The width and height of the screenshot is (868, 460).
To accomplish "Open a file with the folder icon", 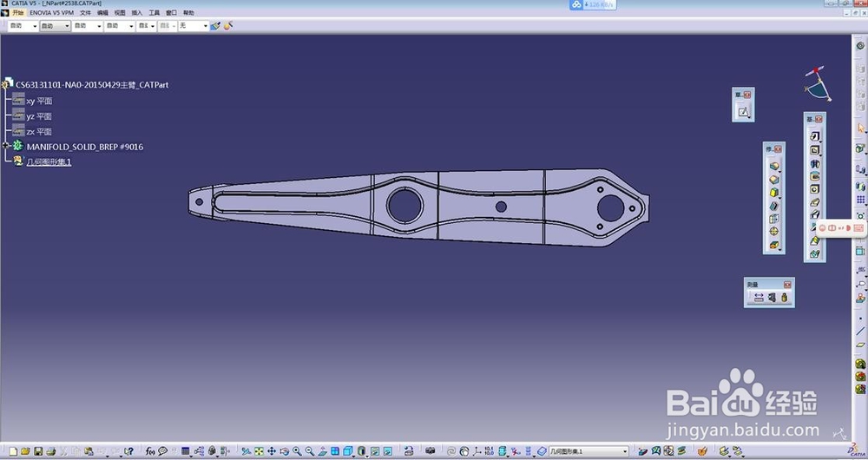I will point(25,451).
